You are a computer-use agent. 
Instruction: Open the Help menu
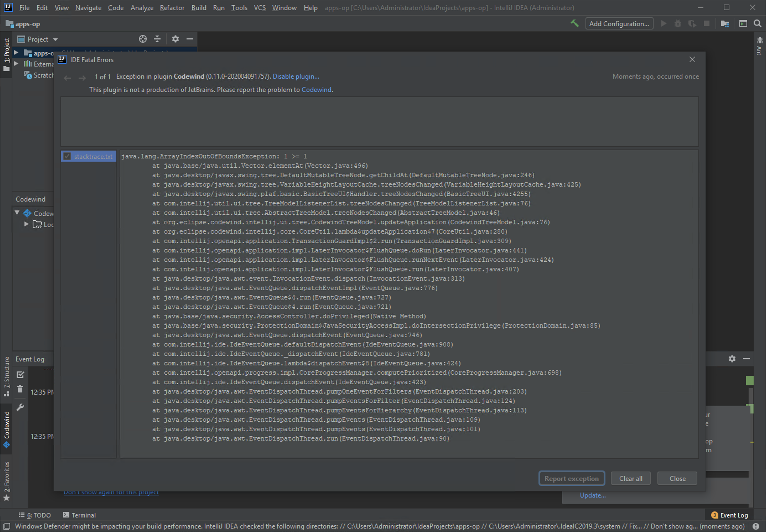(310, 8)
